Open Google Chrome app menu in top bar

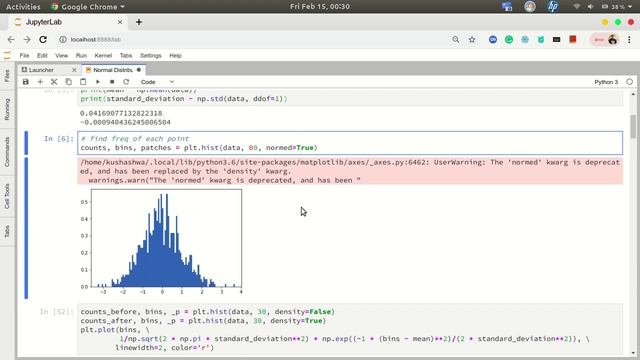88,7
